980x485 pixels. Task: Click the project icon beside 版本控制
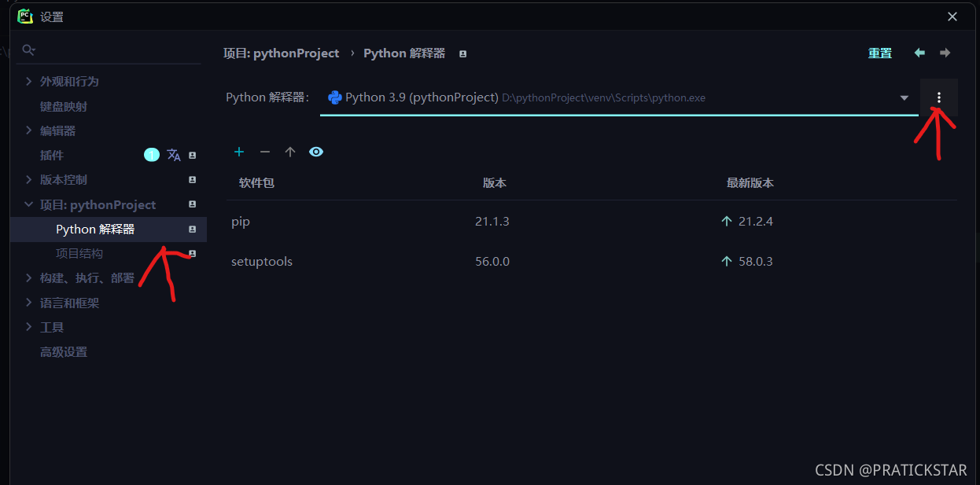pyautogui.click(x=192, y=180)
